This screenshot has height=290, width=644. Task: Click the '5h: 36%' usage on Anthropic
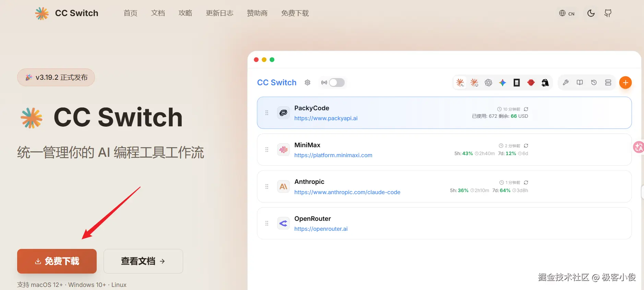[x=459, y=190]
